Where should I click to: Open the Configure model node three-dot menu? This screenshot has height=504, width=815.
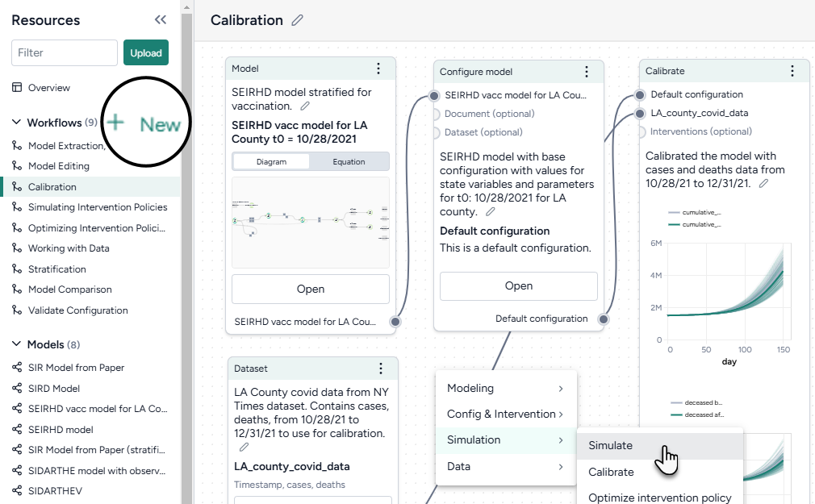[587, 72]
